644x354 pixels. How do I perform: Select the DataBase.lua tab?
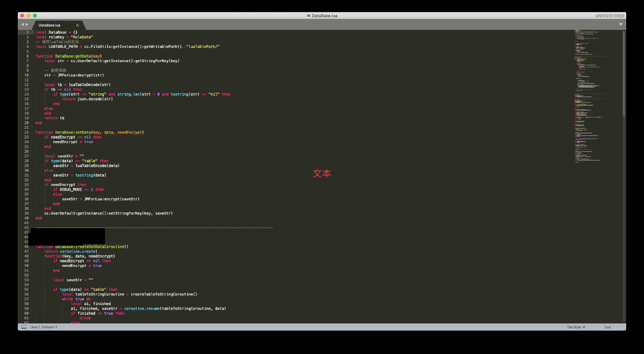point(50,25)
